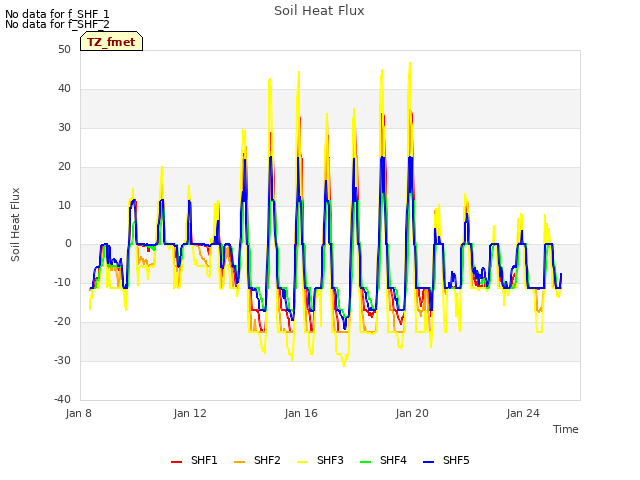Viewport: 640px width, 480px height.
Task: Click the 50 y-axis tick label
Action: tap(64, 49)
